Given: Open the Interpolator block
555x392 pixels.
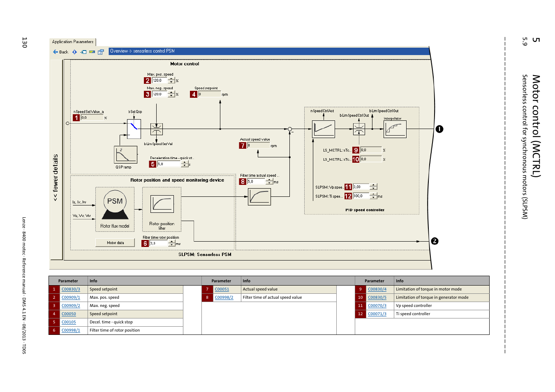Looking at the screenshot, I should click(x=395, y=129).
